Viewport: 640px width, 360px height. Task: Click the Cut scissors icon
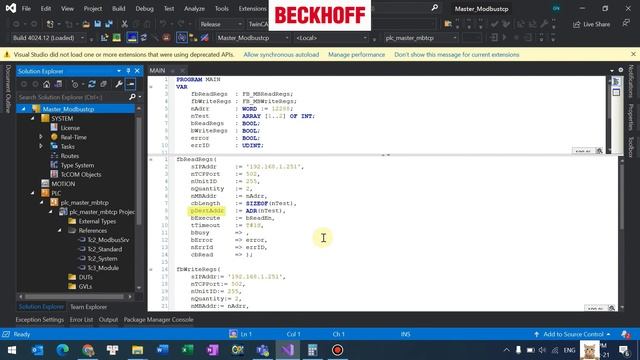coord(124,24)
